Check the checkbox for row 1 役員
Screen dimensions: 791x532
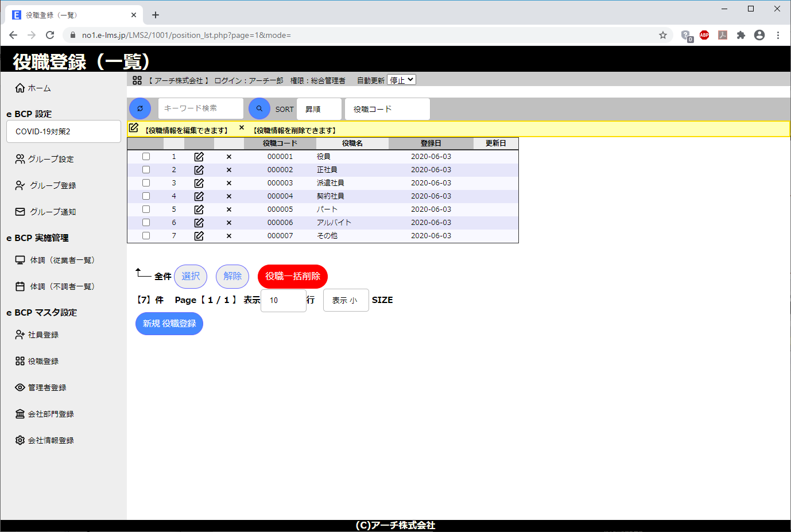(x=146, y=157)
